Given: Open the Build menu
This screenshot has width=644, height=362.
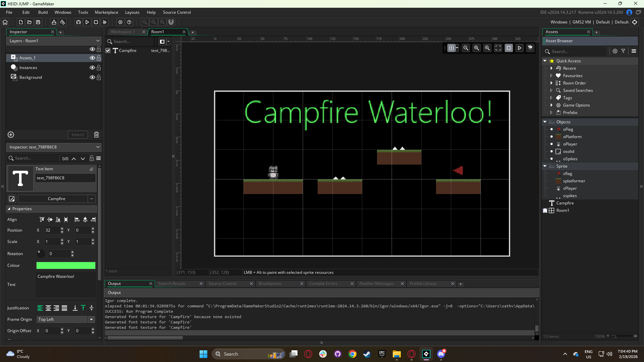Looking at the screenshot, I should coord(43,12).
